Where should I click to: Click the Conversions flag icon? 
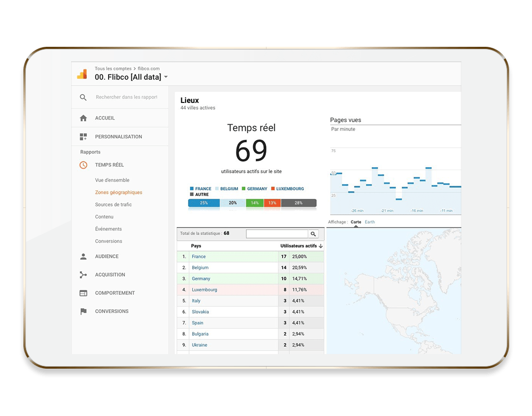coord(84,311)
